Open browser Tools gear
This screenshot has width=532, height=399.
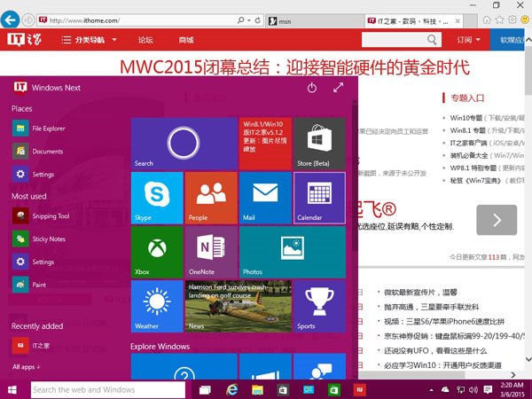point(512,20)
